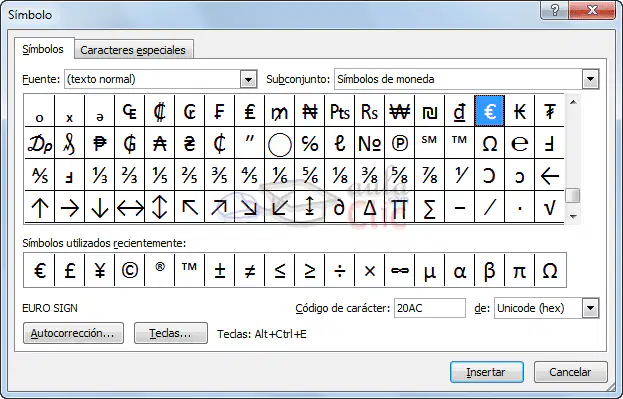
Task: Click the Código de carácter field
Action: (x=430, y=308)
